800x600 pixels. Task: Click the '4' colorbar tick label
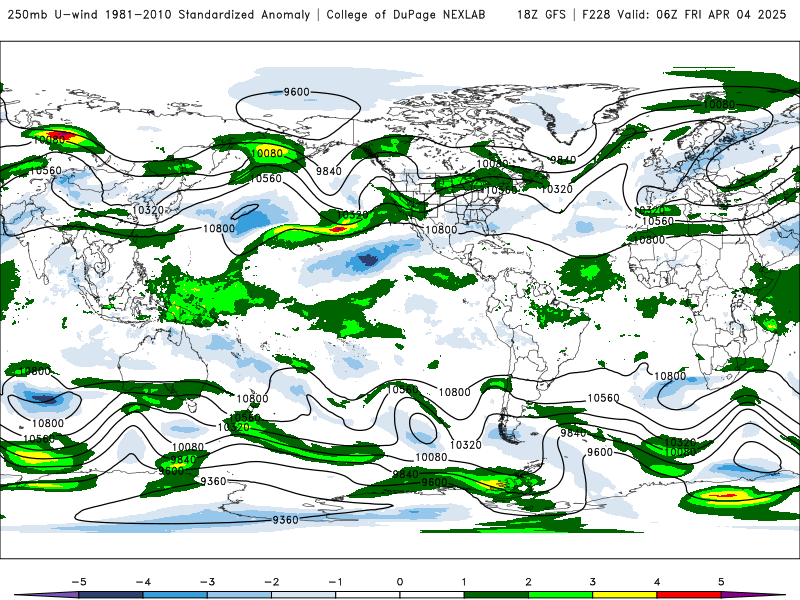click(657, 582)
